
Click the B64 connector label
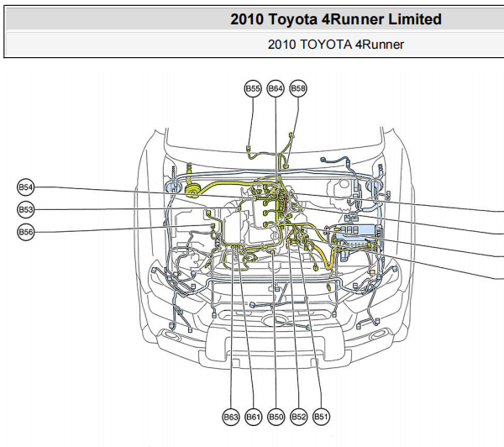276,88
